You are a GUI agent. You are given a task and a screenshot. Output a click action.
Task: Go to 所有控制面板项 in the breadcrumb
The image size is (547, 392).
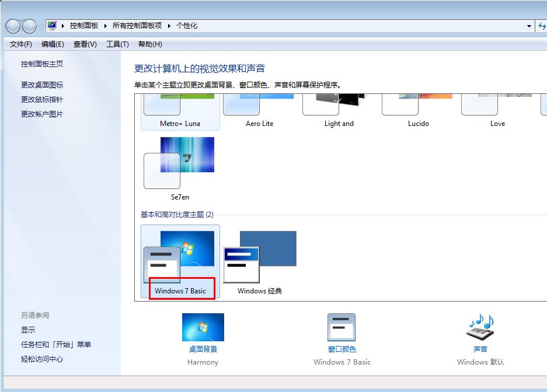pos(137,26)
